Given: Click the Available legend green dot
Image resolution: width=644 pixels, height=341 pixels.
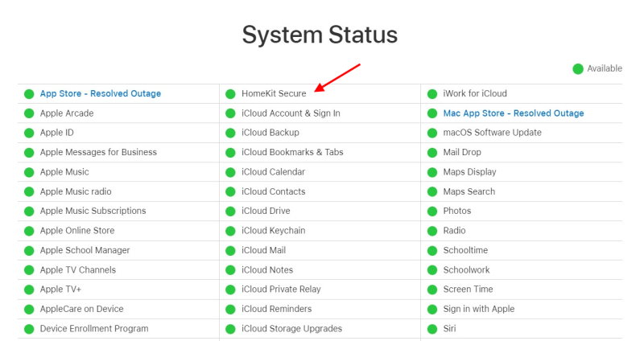Looking at the screenshot, I should (578, 69).
